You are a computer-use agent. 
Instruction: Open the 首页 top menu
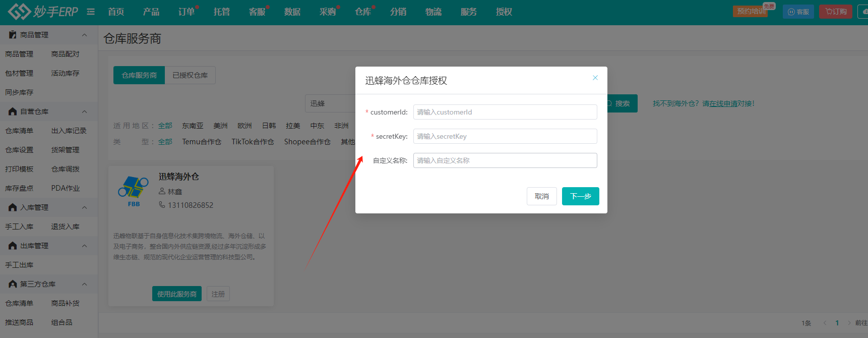click(x=116, y=12)
